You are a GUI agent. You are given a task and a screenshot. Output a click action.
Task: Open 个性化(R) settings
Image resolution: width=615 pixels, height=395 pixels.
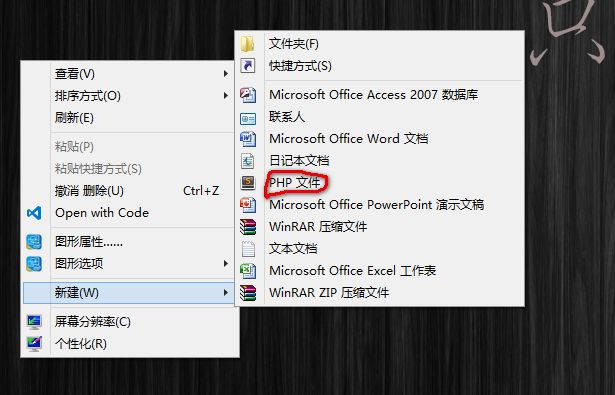130,344
